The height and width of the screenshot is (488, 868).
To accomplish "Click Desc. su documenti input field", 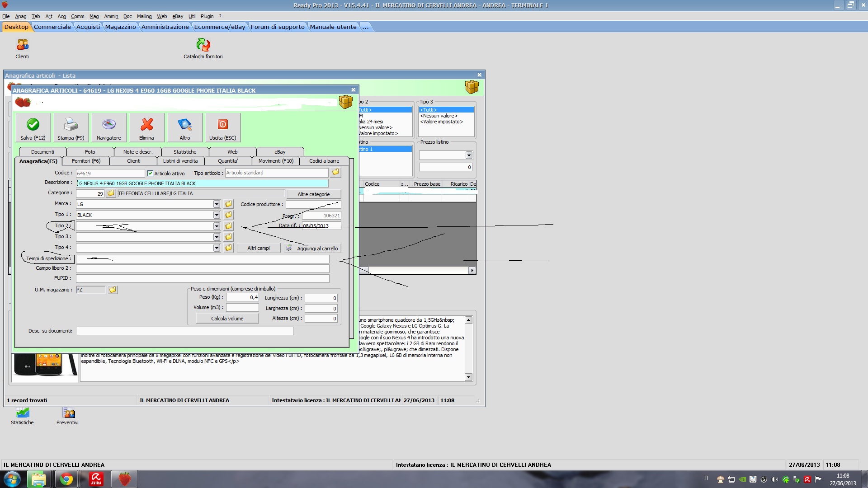I will pos(184,331).
